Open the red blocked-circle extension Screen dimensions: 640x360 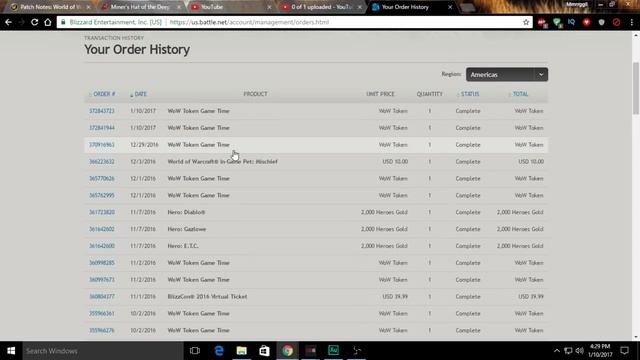pos(616,22)
